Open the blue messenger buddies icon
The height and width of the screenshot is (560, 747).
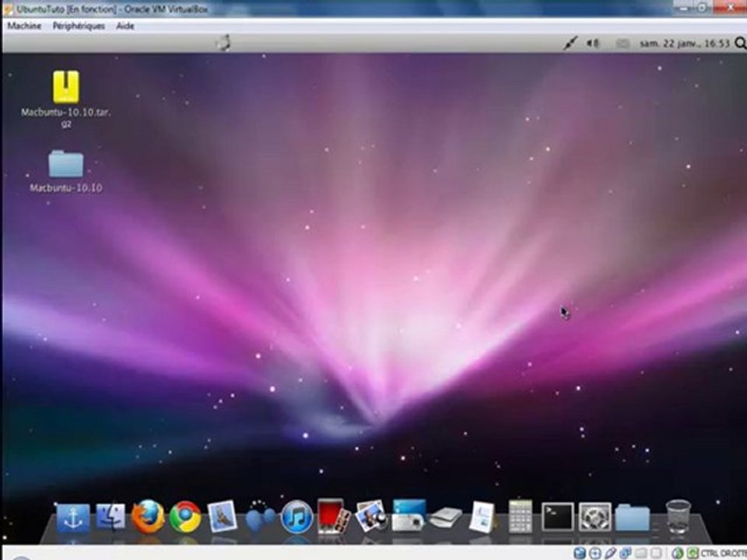tap(260, 516)
